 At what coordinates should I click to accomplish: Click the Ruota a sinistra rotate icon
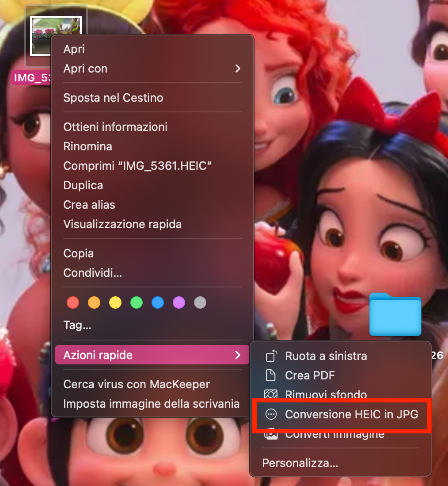(271, 356)
